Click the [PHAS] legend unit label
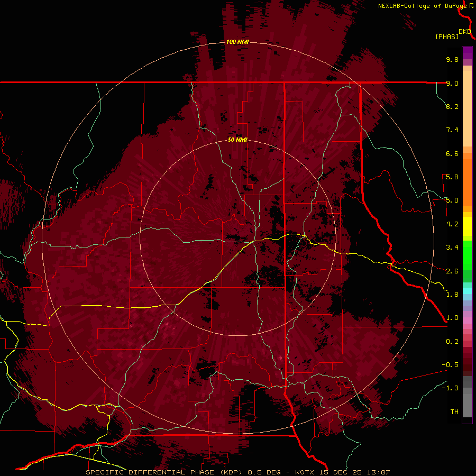476x476 pixels. coord(447,37)
